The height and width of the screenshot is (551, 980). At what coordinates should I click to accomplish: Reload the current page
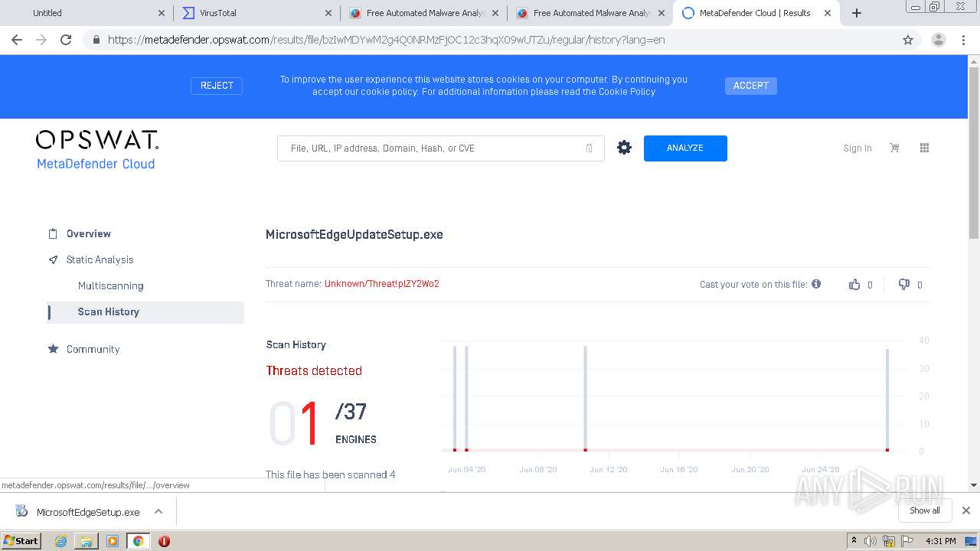click(66, 40)
